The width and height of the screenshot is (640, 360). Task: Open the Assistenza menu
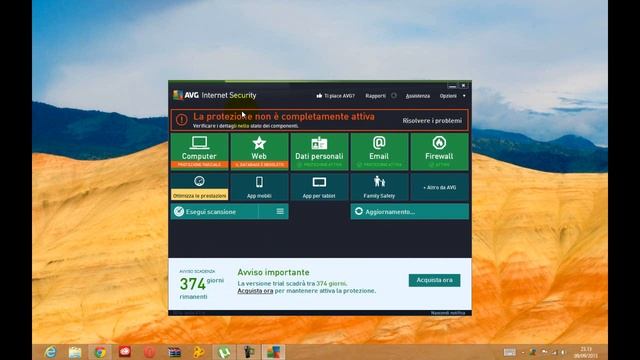(x=418, y=96)
